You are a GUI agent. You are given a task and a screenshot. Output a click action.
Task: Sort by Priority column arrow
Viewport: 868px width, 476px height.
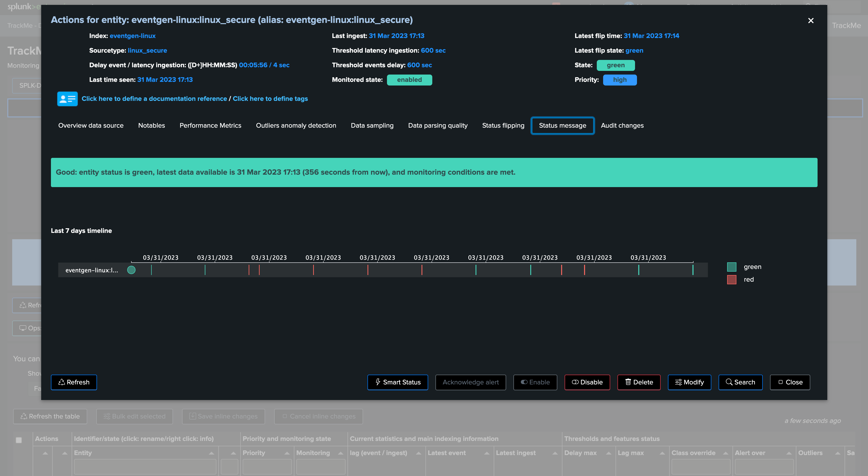click(x=287, y=453)
